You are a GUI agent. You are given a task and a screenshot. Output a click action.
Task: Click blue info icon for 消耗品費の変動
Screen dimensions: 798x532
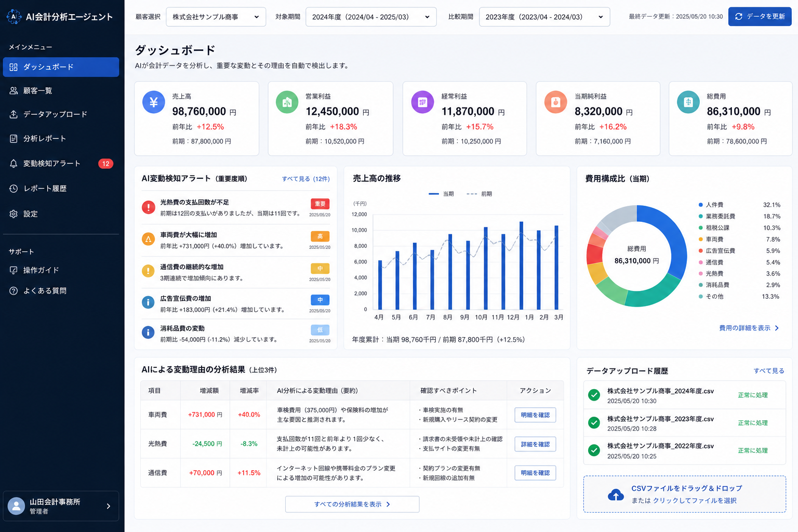148,332
